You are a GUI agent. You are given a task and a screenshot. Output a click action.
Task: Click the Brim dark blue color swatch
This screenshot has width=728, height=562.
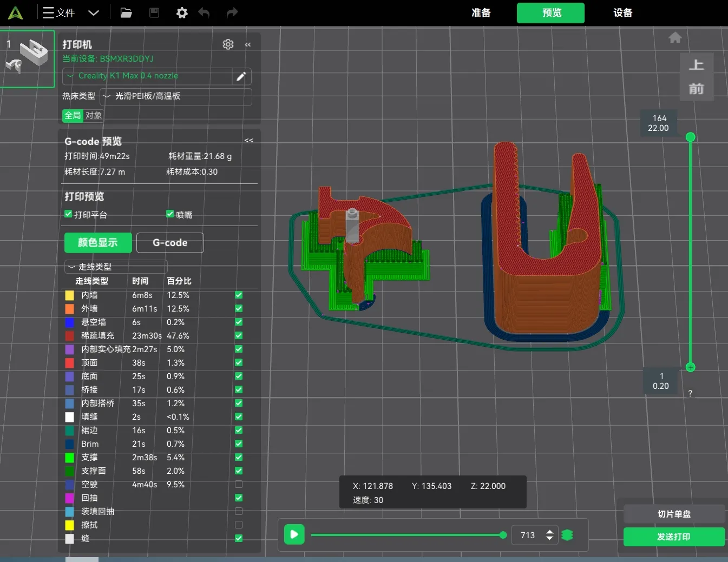(70, 444)
